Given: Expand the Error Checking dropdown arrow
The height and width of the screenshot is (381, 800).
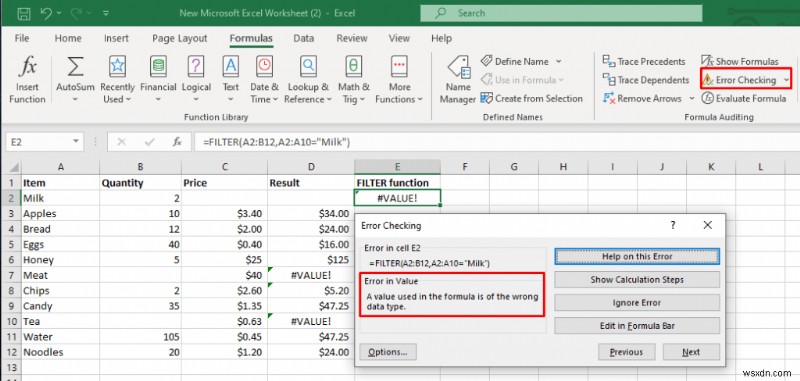Looking at the screenshot, I should [786, 80].
